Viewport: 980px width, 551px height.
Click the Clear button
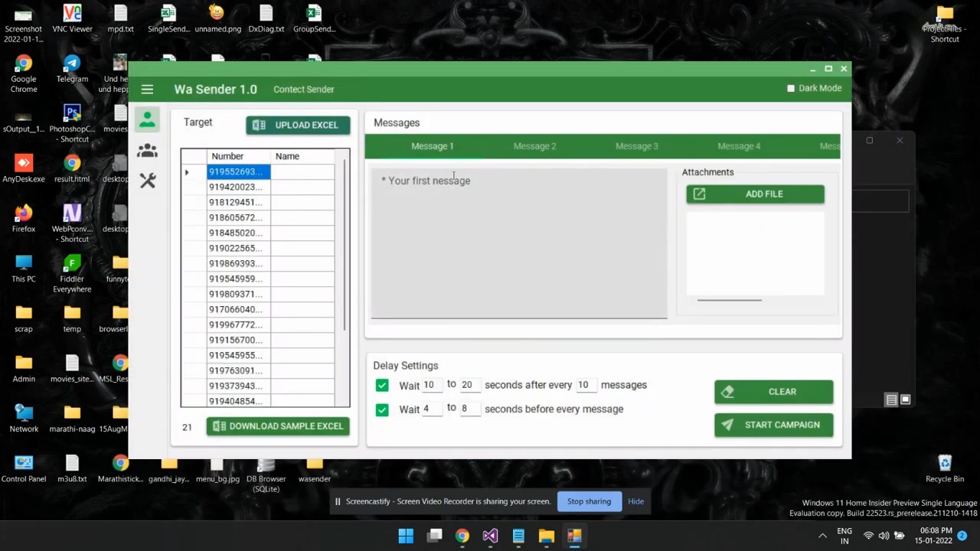click(x=773, y=392)
